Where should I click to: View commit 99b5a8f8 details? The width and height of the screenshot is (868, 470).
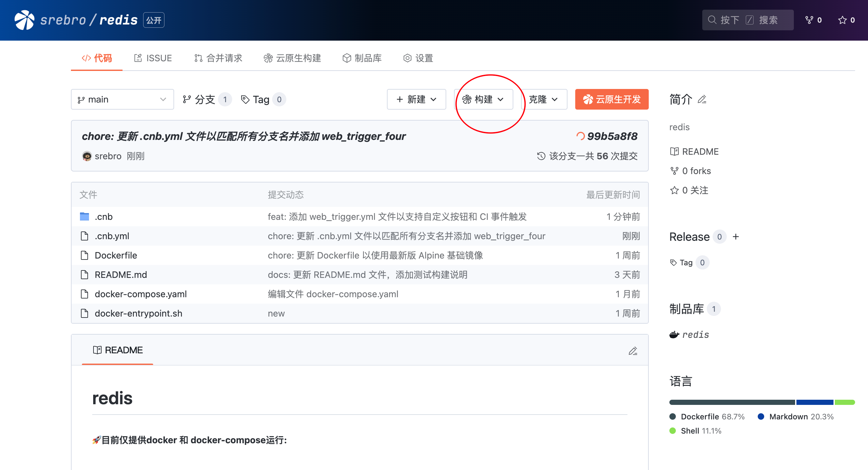point(612,136)
